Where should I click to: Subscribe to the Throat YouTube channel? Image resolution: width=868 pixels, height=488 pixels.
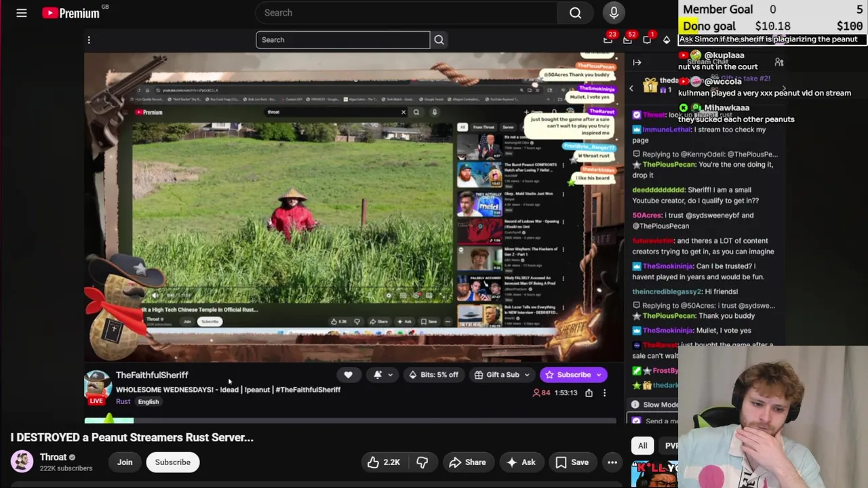click(x=172, y=462)
